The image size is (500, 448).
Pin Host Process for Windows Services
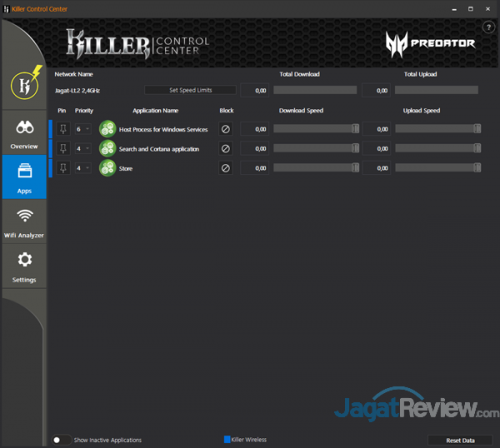[63, 129]
